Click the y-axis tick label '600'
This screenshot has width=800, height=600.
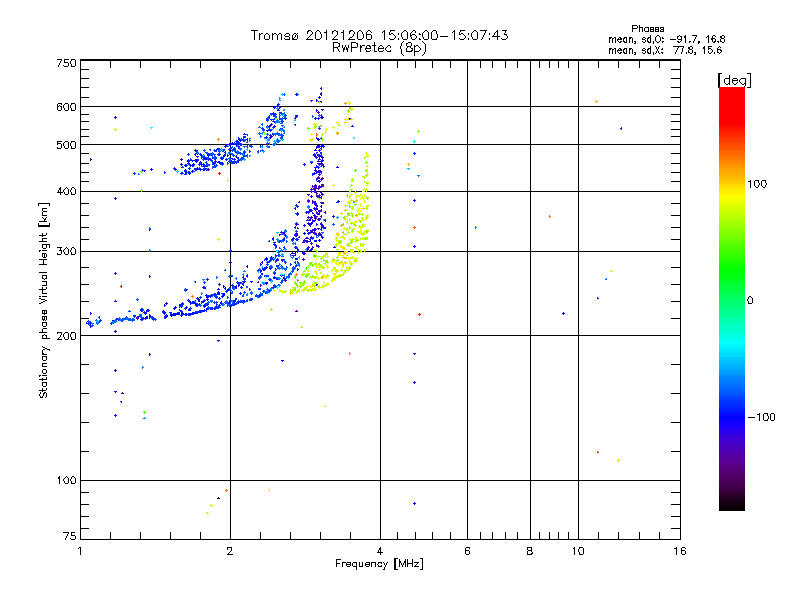(x=66, y=107)
